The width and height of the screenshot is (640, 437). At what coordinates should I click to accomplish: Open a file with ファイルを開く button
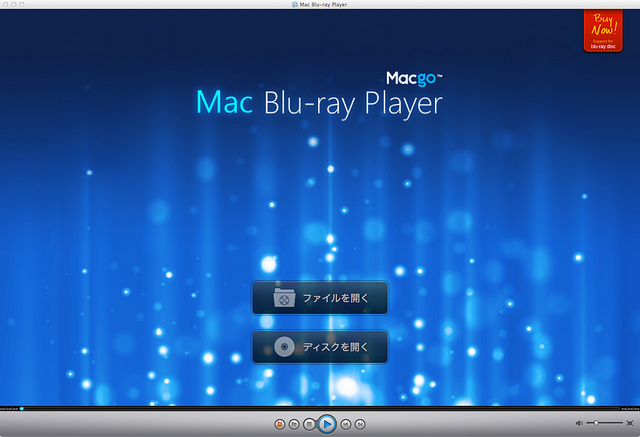pyautogui.click(x=320, y=298)
